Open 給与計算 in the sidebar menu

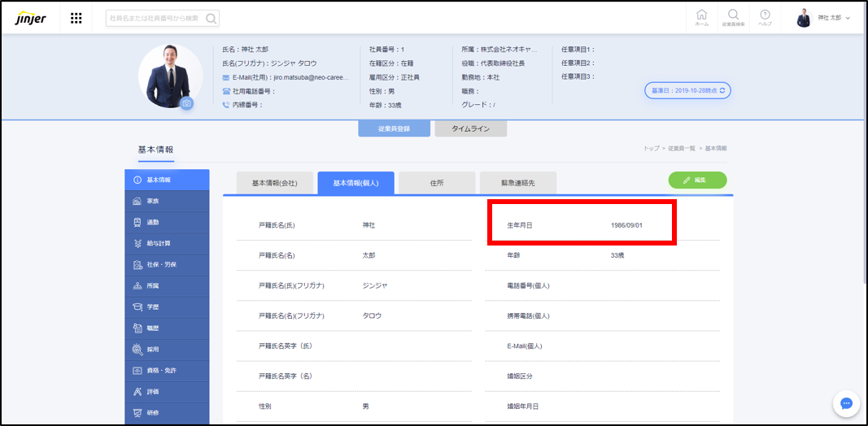[167, 243]
